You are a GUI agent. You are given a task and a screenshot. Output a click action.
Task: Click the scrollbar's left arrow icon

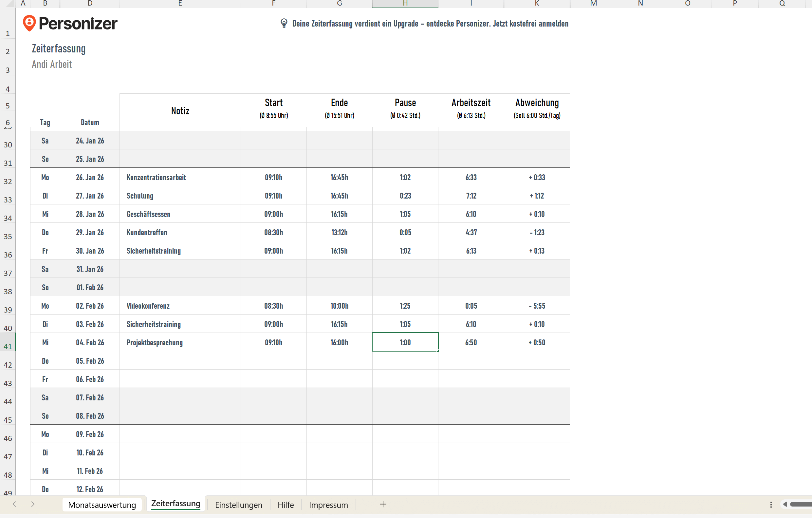tap(786, 504)
